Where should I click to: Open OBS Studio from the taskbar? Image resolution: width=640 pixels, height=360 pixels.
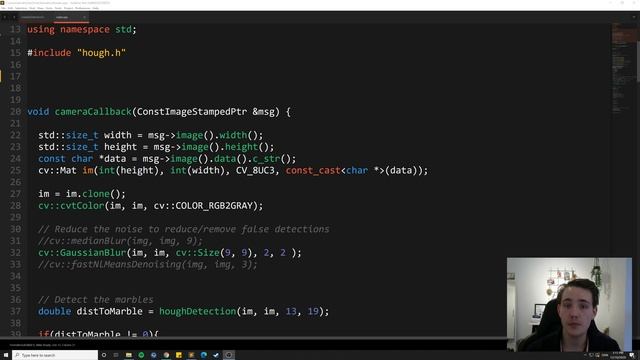click(x=229, y=355)
